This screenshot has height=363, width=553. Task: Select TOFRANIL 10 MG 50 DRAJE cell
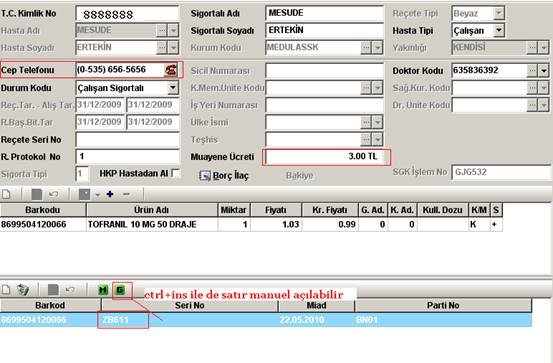152,224
